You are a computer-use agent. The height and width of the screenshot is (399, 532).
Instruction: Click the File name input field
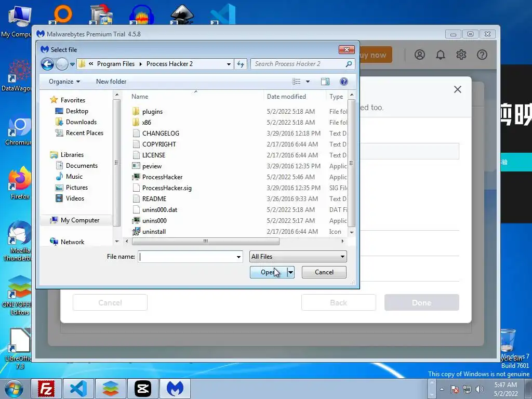[187, 257]
